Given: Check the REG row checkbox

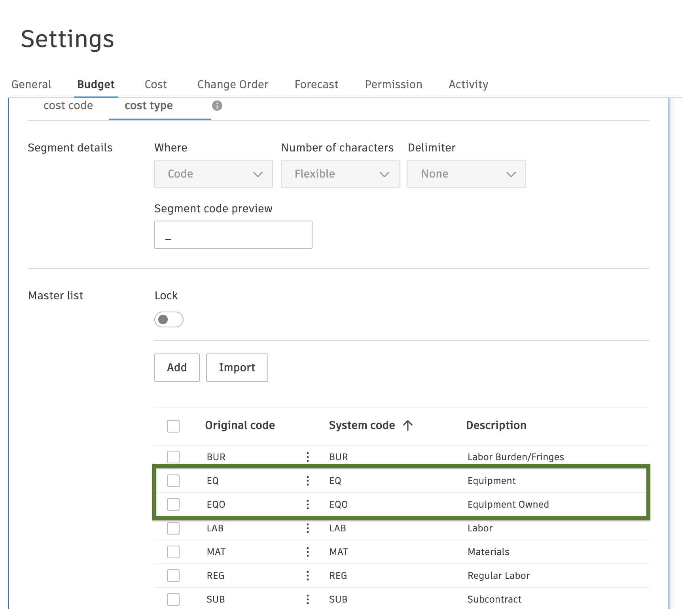Looking at the screenshot, I should [x=173, y=576].
